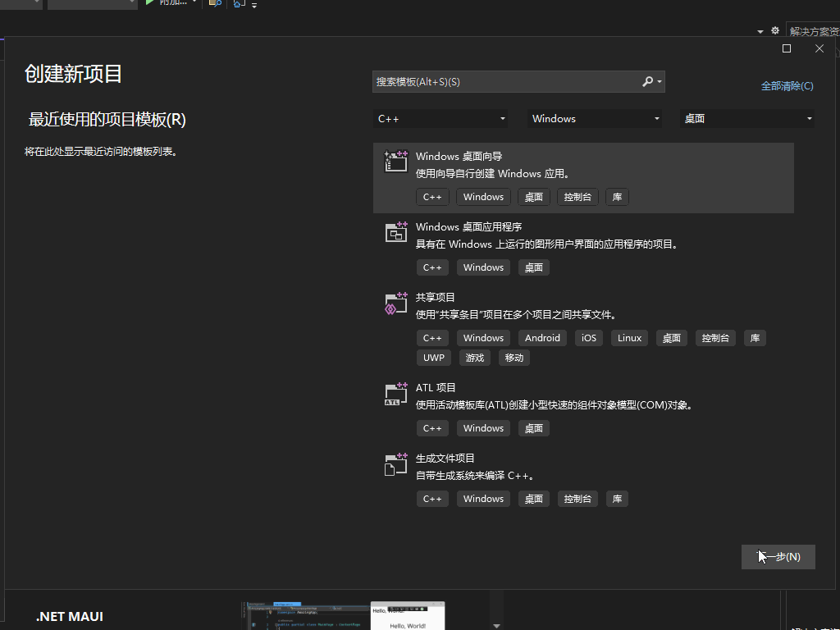The width and height of the screenshot is (840, 630).
Task: Click 使用向导自行创建 Windows 应用 description
Action: coord(493,174)
